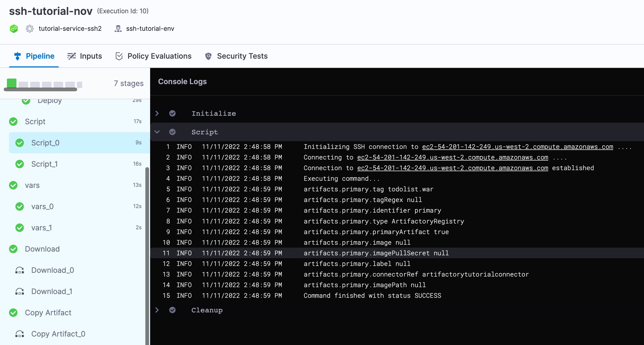The image size is (644, 345).
Task: Click the Script section status checkmark in logs
Action: (172, 132)
